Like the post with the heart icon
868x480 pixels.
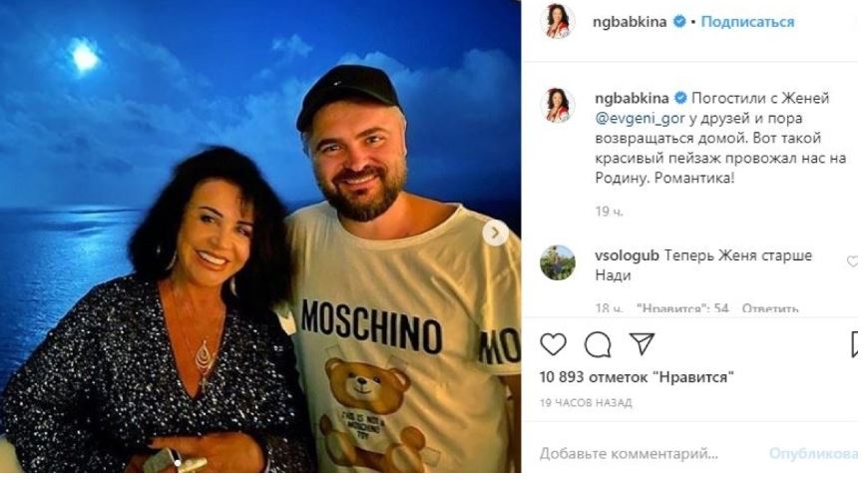553,344
